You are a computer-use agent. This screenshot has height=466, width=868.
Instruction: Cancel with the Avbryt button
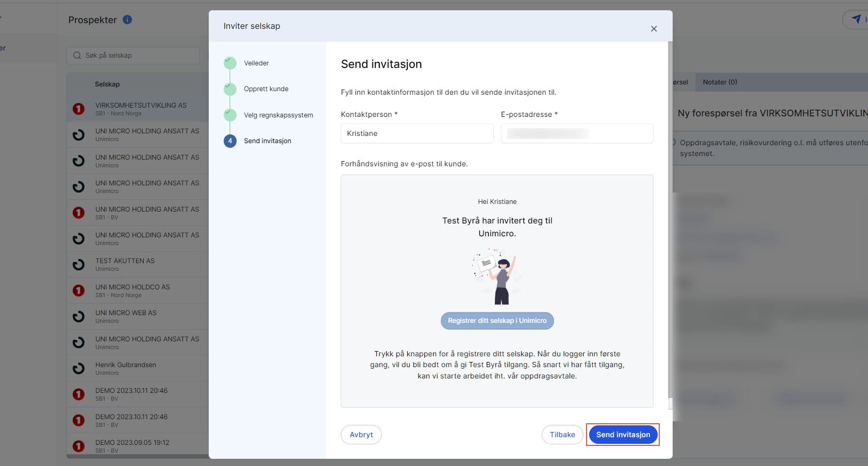point(361,435)
